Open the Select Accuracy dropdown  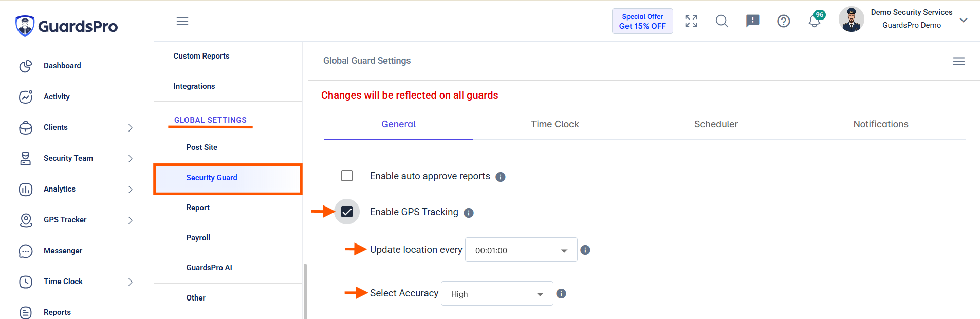[497, 293]
